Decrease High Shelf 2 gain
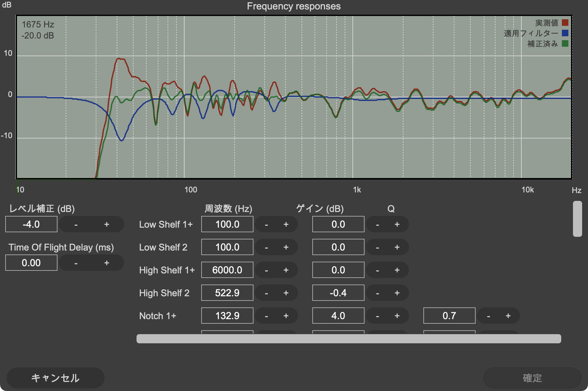This screenshot has width=588, height=391. (378, 293)
